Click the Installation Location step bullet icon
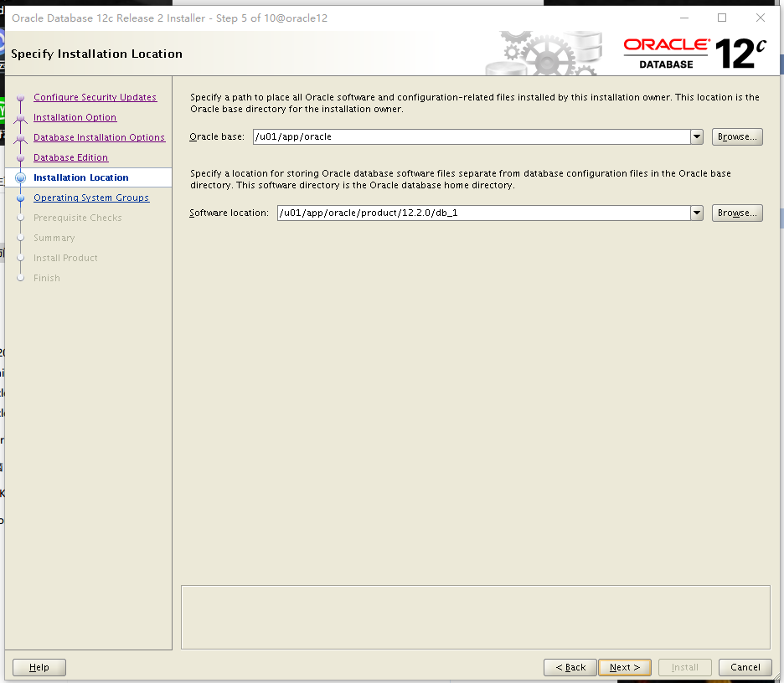This screenshot has width=784, height=683. pyautogui.click(x=20, y=177)
